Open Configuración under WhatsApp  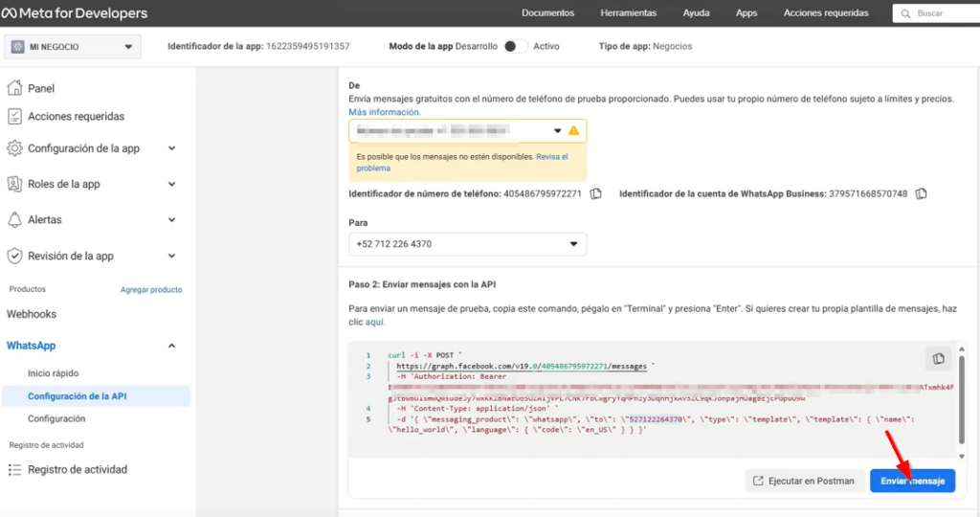tap(56, 418)
